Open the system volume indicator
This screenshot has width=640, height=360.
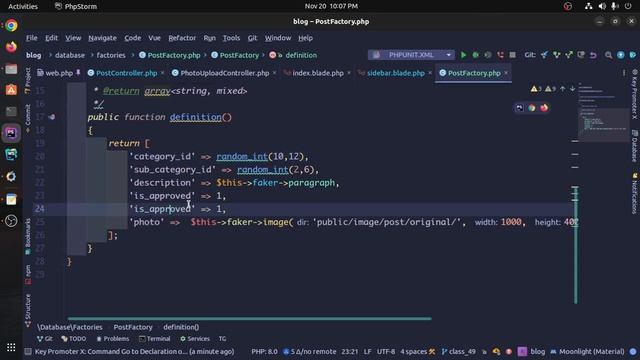point(602,6)
